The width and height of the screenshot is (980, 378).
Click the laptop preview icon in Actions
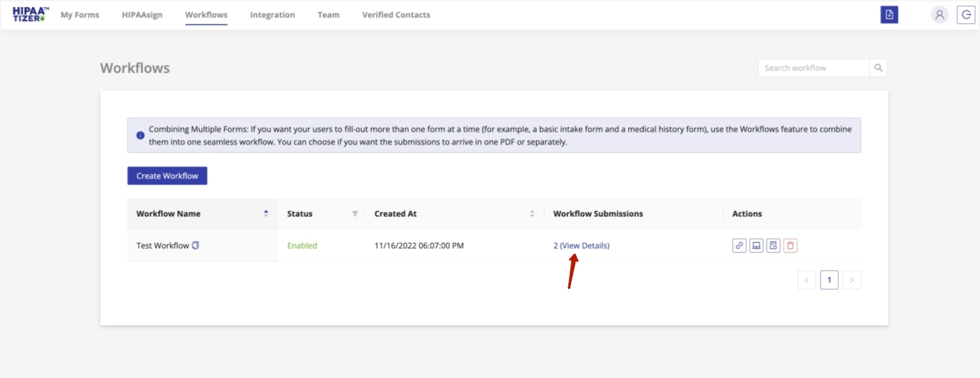point(756,246)
